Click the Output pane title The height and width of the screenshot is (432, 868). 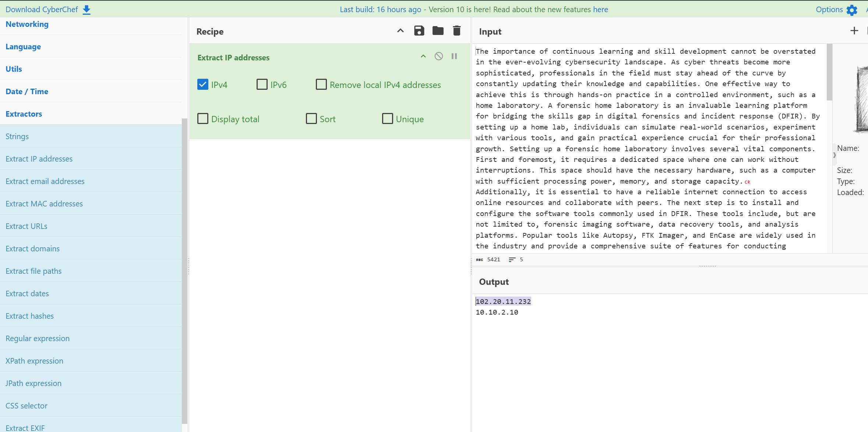point(494,282)
